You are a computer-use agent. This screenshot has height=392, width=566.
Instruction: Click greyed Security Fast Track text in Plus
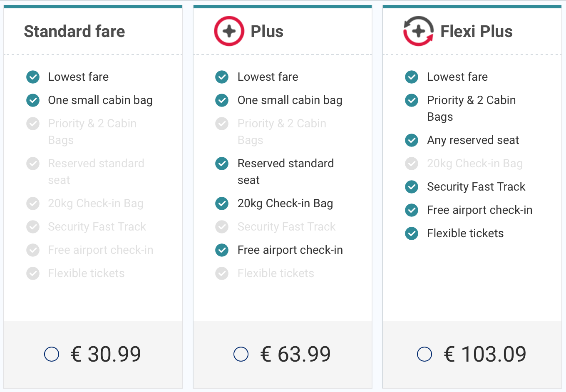287,227
